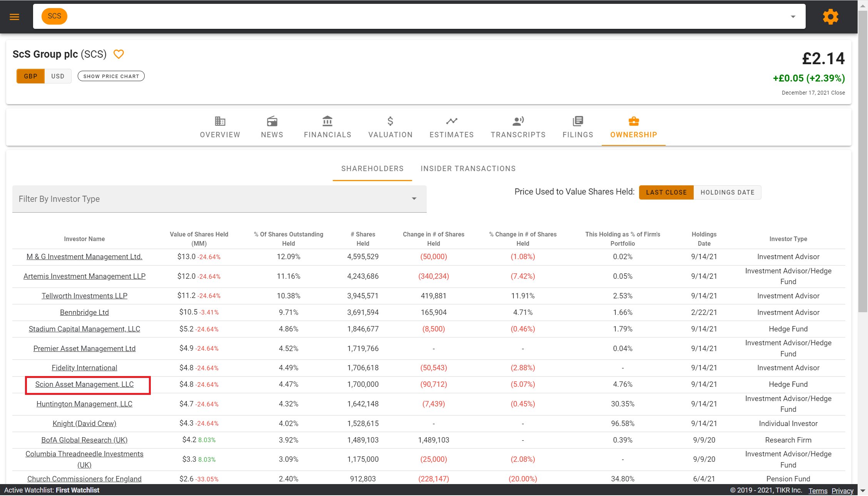Click the £2.14 share price

[823, 58]
